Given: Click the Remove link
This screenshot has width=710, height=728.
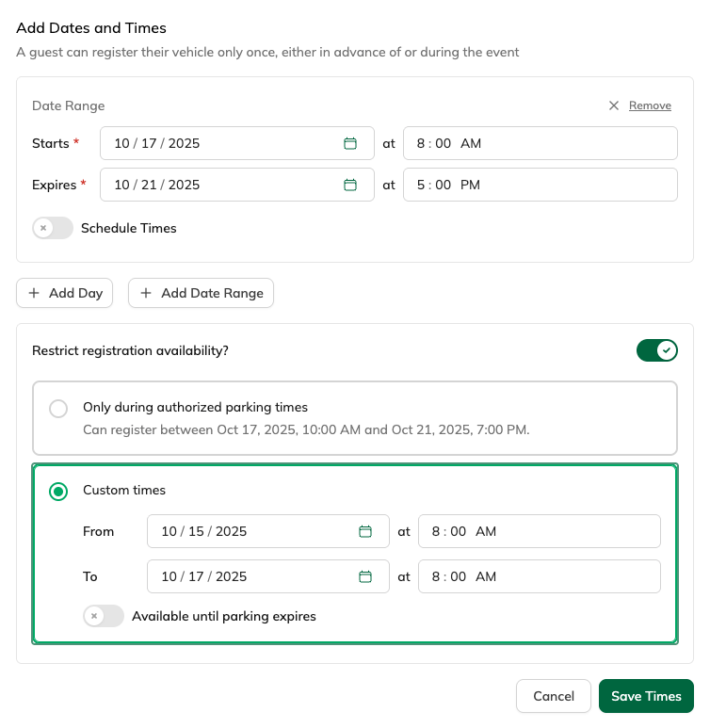Looking at the screenshot, I should point(650,105).
